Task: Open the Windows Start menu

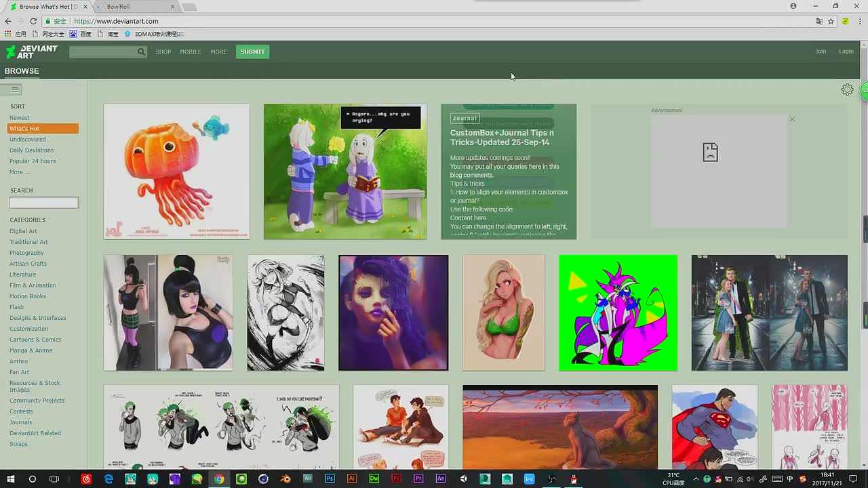Action: click(10, 479)
